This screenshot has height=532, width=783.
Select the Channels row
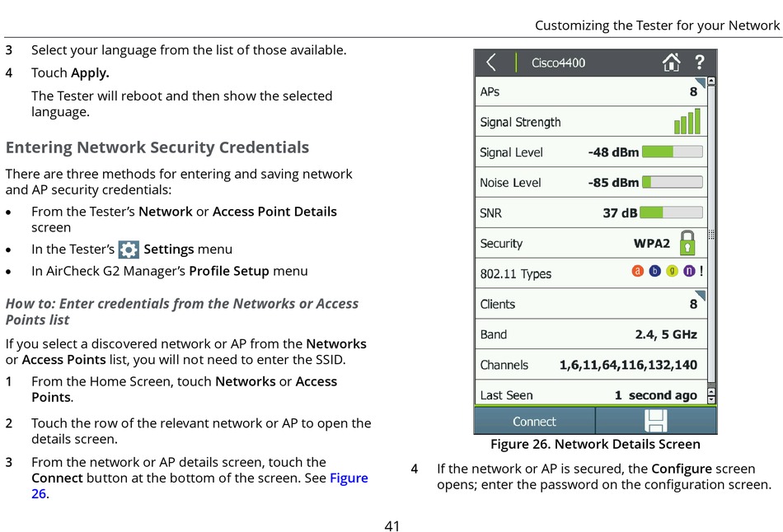[x=590, y=365]
